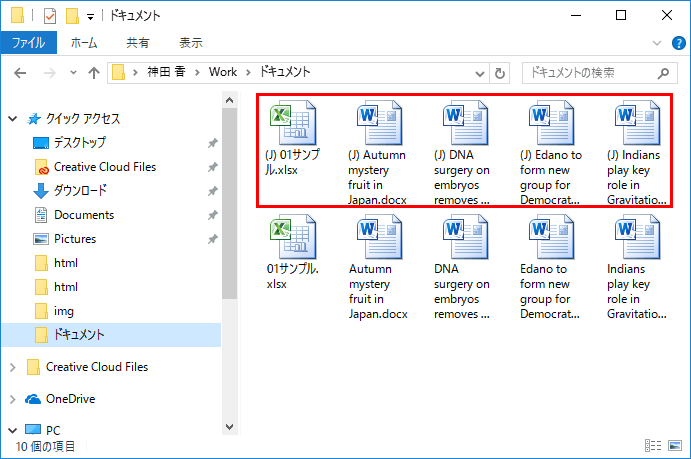The image size is (691, 459).
Task: Open the address bar history dropdown arrow
Action: (x=480, y=74)
